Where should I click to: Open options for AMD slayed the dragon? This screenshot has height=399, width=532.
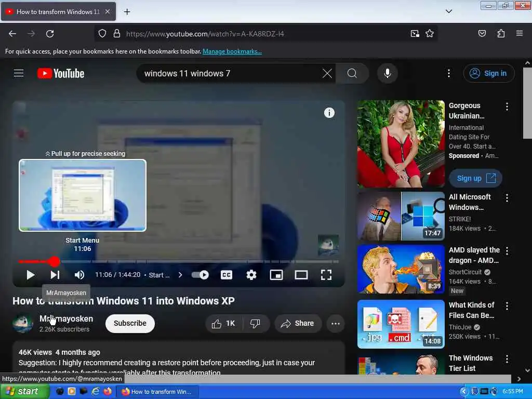pos(507,251)
